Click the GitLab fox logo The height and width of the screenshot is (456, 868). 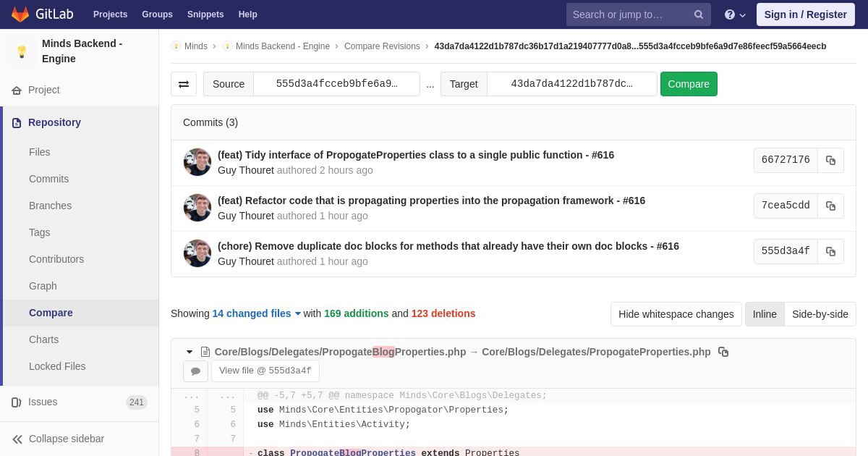pyautogui.click(x=20, y=14)
